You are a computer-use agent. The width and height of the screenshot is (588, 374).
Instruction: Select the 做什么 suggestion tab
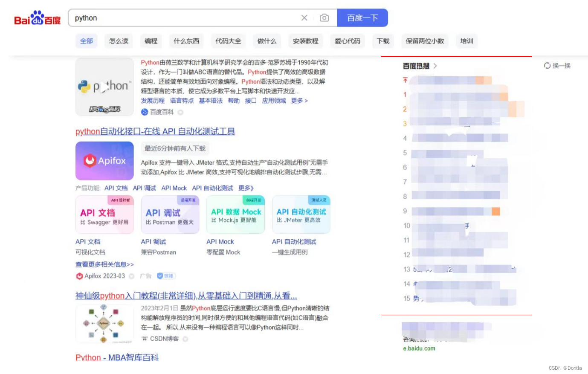(x=267, y=41)
